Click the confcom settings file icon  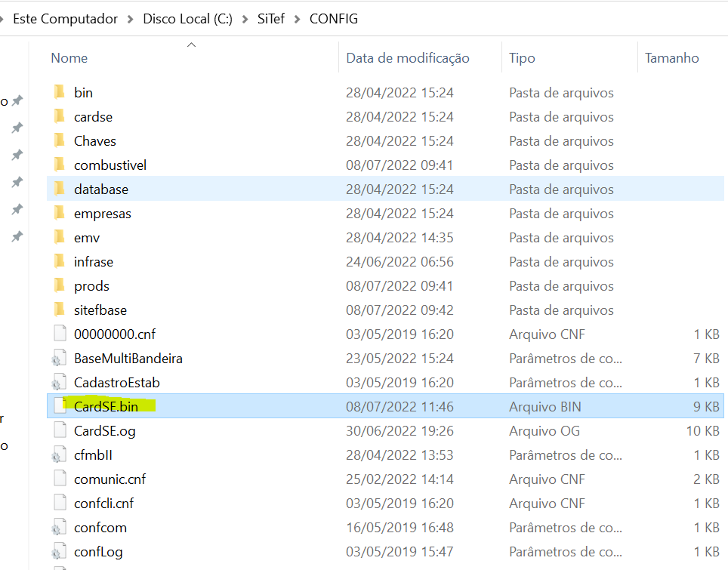pyautogui.click(x=59, y=527)
